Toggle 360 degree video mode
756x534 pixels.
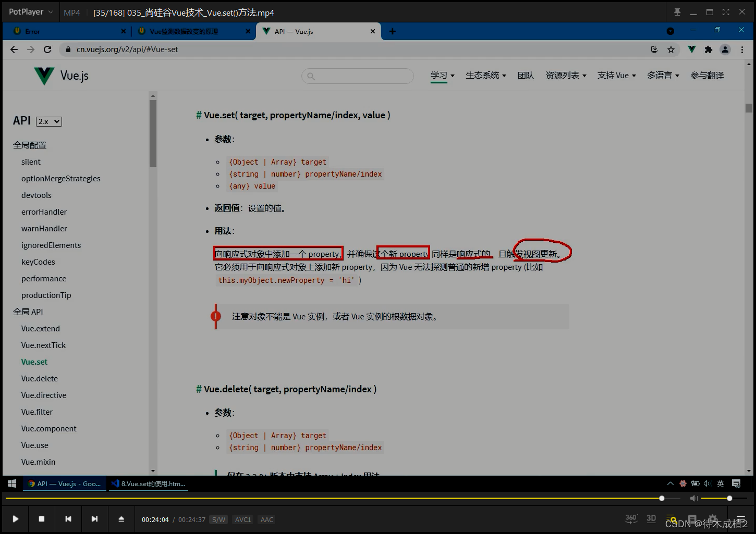click(631, 518)
